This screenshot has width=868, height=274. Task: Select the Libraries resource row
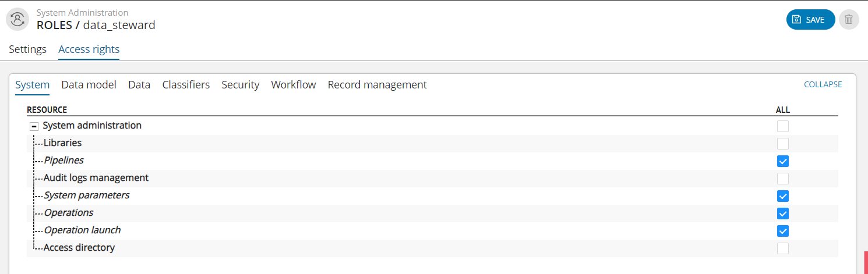tap(432, 143)
